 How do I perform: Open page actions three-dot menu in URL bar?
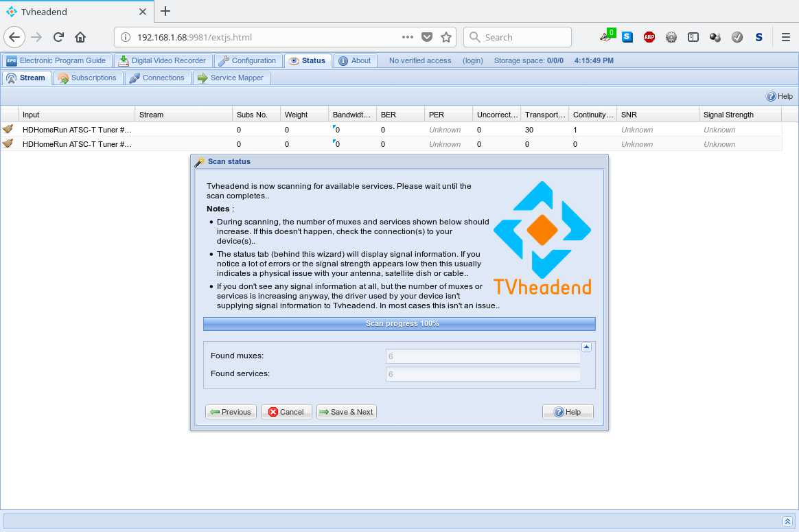pyautogui.click(x=408, y=37)
